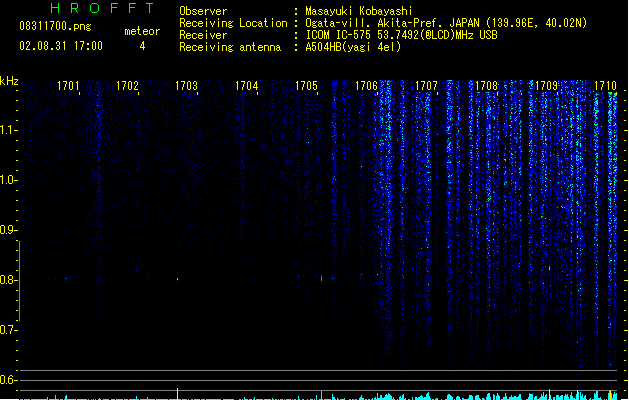Click the Observer label
Viewport: 629px width, 400px height.
[203, 11]
